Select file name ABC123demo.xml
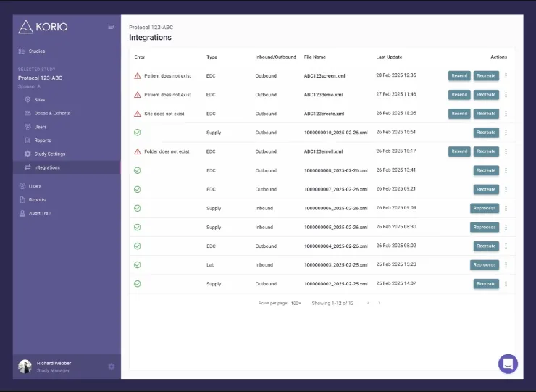Image resolution: width=536 pixels, height=392 pixels. click(323, 95)
